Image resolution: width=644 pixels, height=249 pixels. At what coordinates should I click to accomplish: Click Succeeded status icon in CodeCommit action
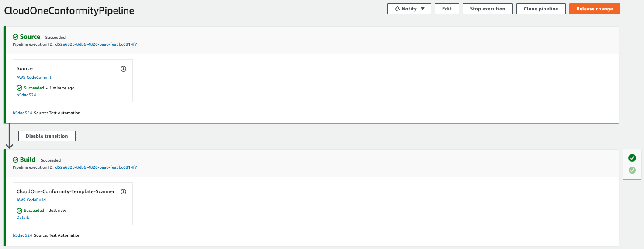coord(19,88)
